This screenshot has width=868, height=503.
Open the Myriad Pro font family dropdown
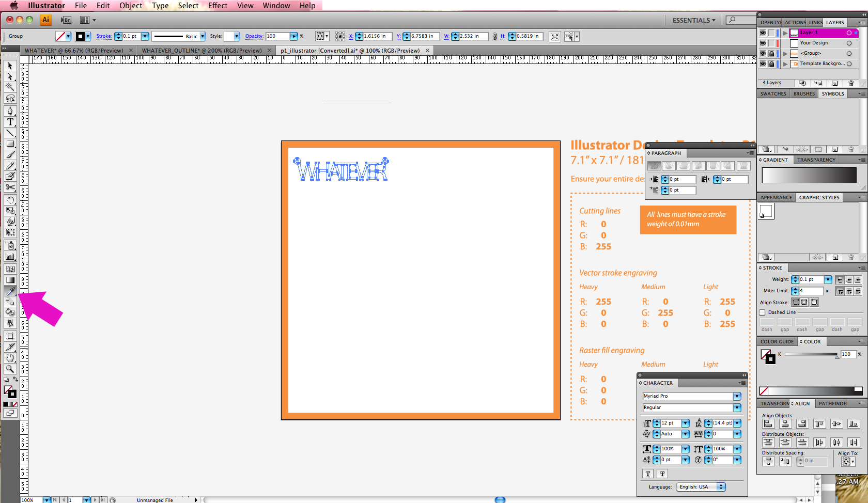coord(737,396)
